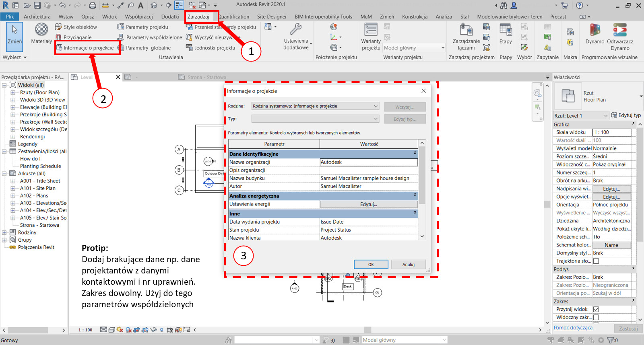Open Dynamo visual programming tool
This screenshot has width=644, height=345.
pos(594,31)
